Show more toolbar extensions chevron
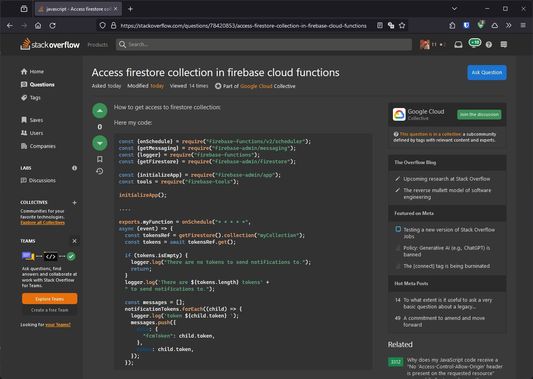Viewport: 533px width, 379px height. (x=509, y=25)
